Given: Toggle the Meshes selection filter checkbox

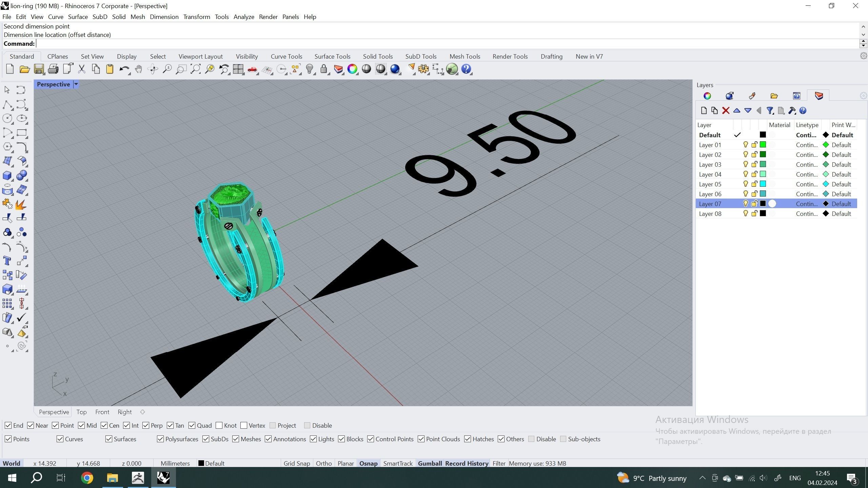Looking at the screenshot, I should 236,439.
